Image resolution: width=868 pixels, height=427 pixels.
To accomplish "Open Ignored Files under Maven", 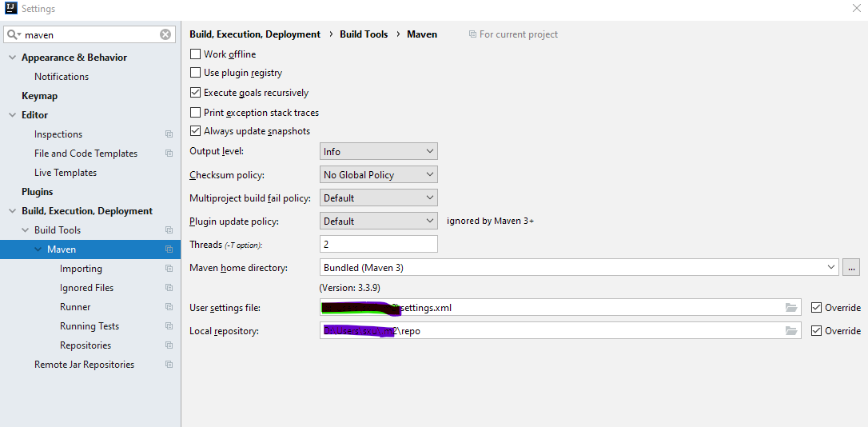I will coord(86,288).
